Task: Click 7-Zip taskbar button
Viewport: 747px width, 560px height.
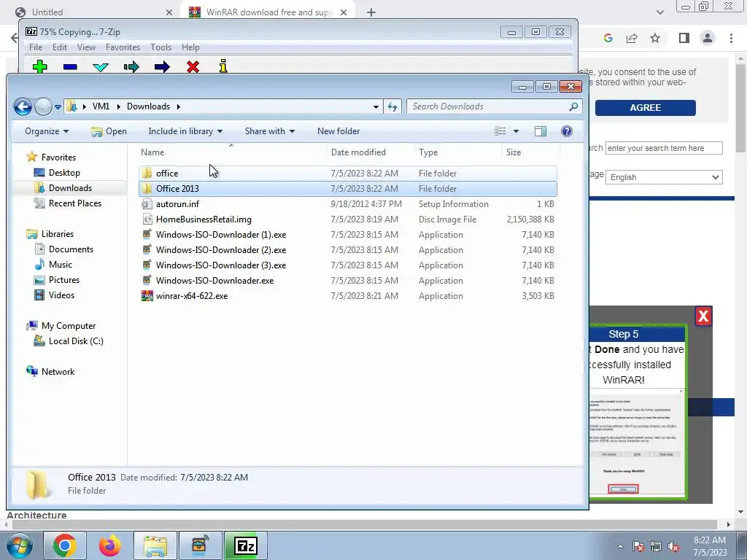Action: [246, 545]
